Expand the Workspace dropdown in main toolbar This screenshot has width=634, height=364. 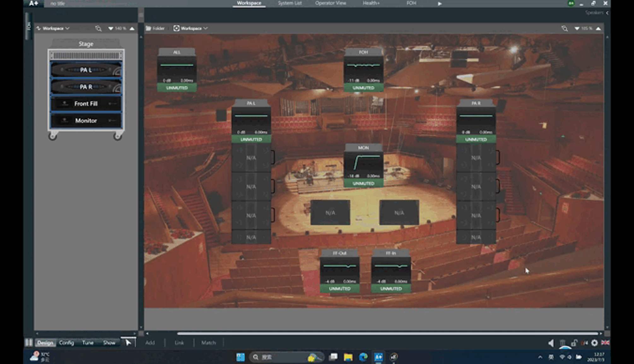tap(191, 28)
